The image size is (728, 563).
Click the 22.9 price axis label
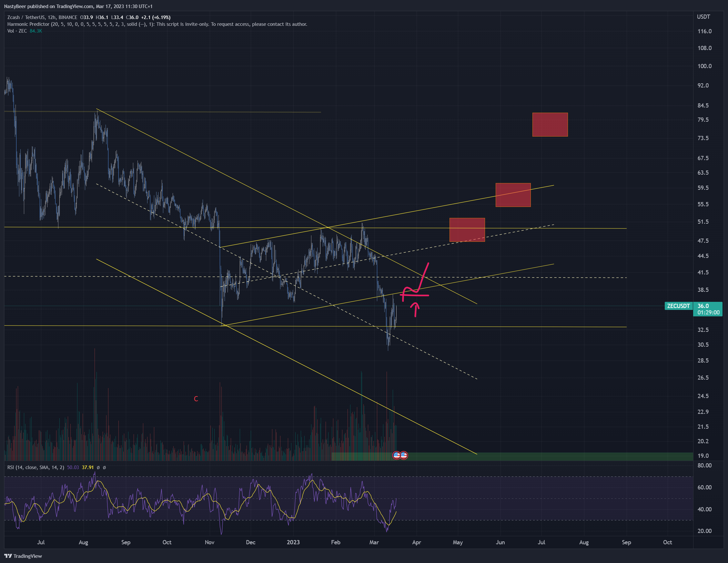click(x=703, y=412)
